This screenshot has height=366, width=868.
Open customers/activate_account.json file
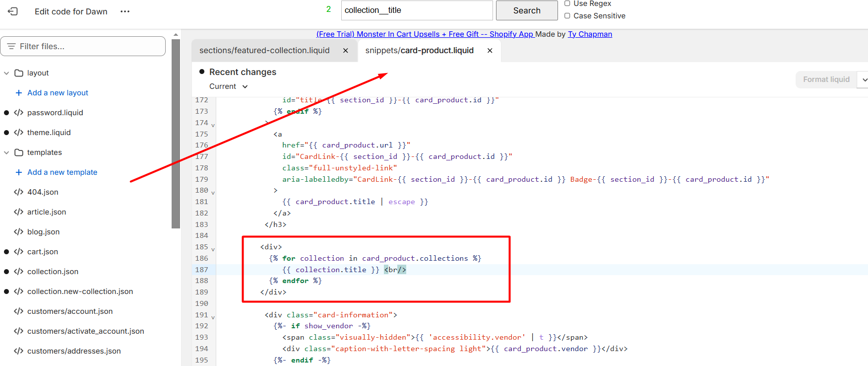pyautogui.click(x=85, y=331)
